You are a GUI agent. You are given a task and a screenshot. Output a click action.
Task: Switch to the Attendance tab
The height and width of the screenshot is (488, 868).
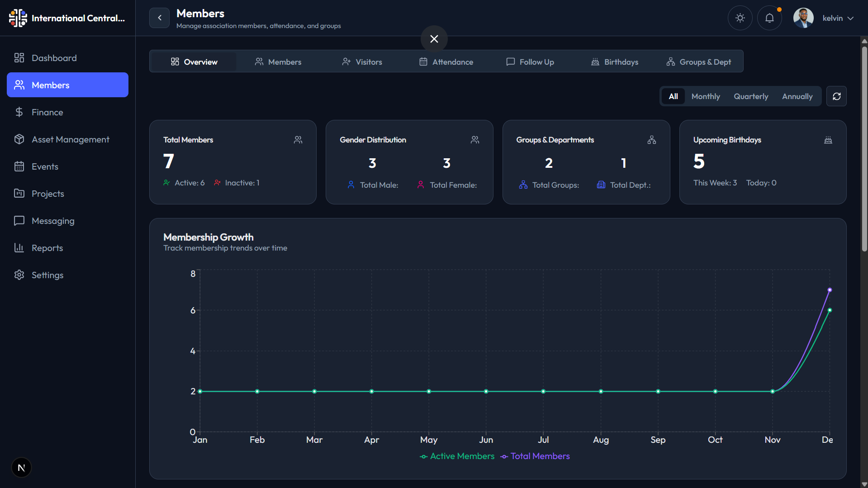(x=446, y=62)
